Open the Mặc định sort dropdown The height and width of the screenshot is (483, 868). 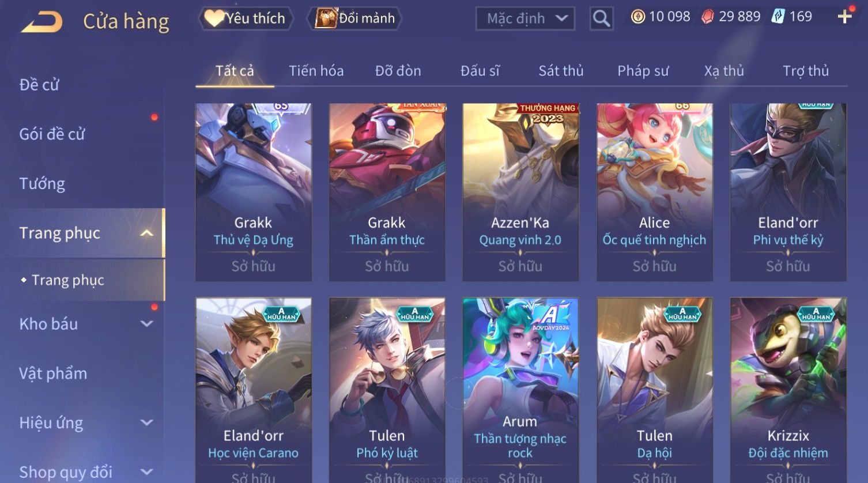click(x=526, y=18)
